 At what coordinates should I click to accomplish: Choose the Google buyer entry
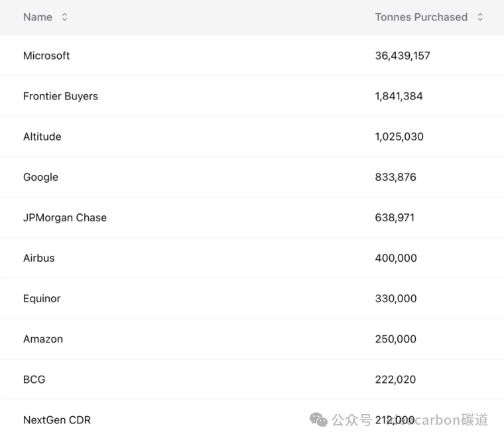pos(40,177)
